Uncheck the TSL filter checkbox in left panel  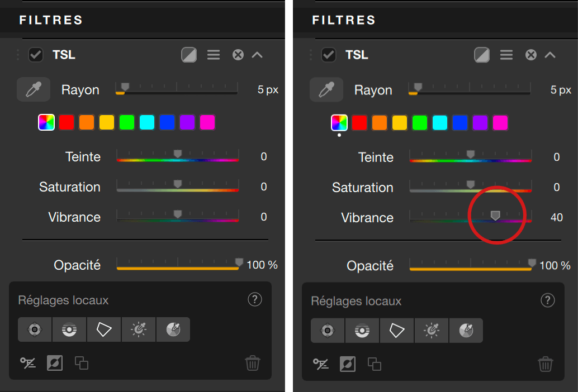pos(36,55)
